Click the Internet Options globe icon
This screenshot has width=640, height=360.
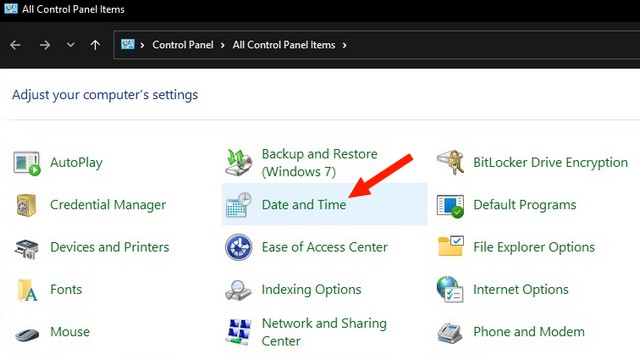click(x=450, y=289)
